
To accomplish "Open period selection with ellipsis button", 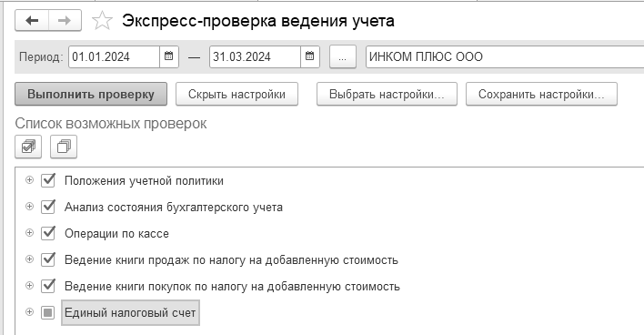I will click(343, 56).
